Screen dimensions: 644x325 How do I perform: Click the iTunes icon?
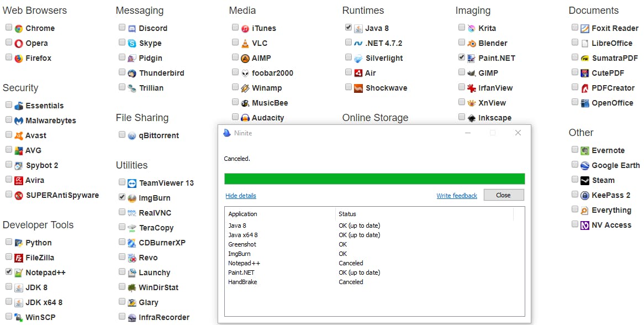(x=245, y=29)
